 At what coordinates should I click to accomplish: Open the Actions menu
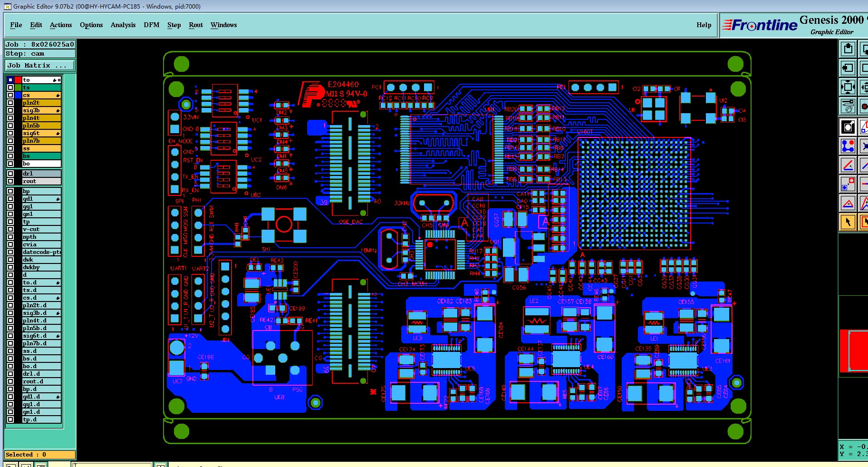(x=61, y=25)
